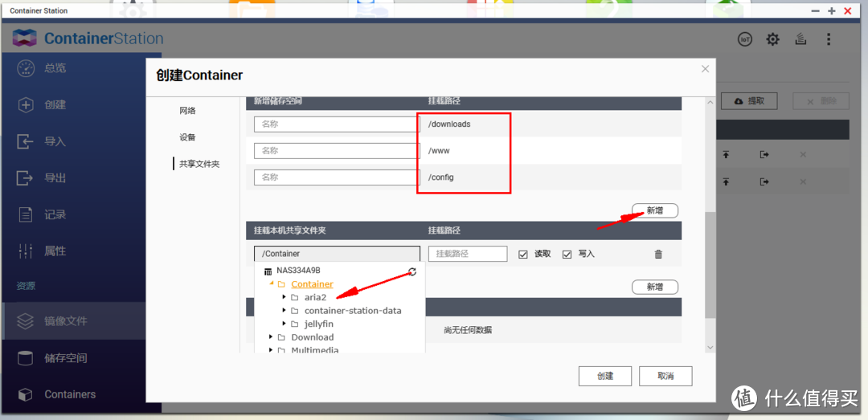Expand the container-station-data folder arrow
The image size is (868, 420).
point(284,311)
